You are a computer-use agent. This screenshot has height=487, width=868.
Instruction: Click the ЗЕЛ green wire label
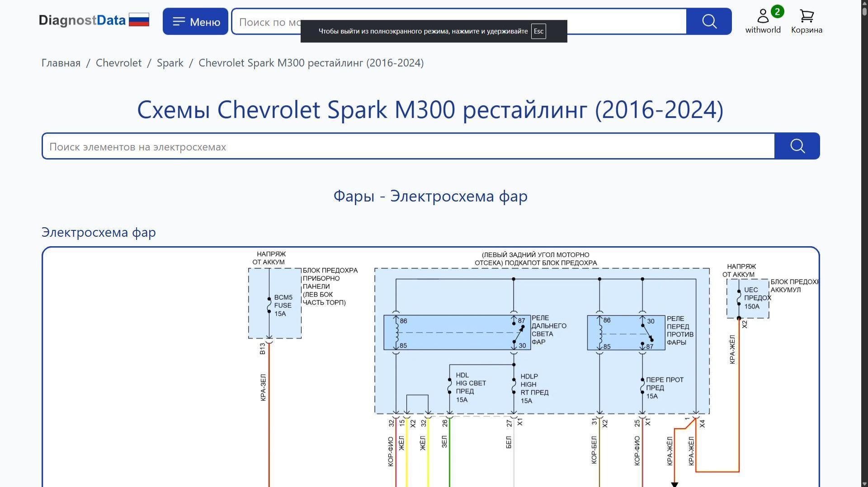click(444, 442)
